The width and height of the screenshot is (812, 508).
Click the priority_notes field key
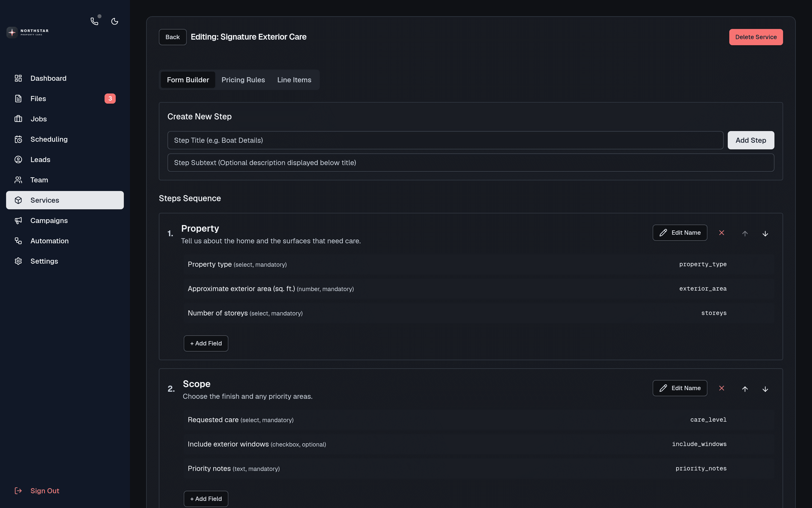(701, 469)
